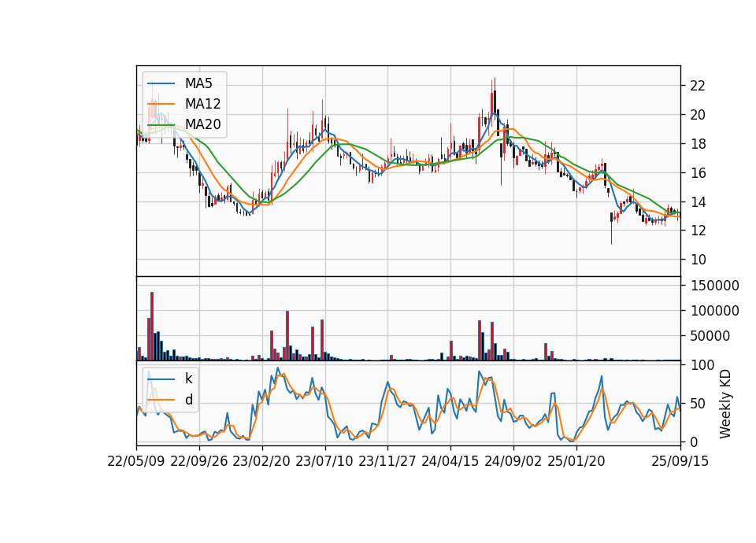
Task: Select the k legend label
Action: [x=188, y=379]
